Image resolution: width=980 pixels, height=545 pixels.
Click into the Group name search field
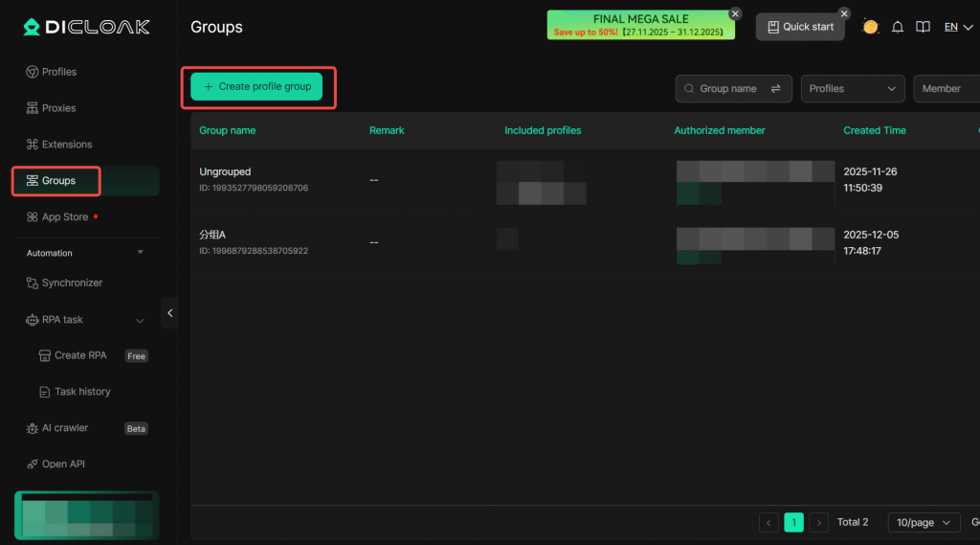728,89
